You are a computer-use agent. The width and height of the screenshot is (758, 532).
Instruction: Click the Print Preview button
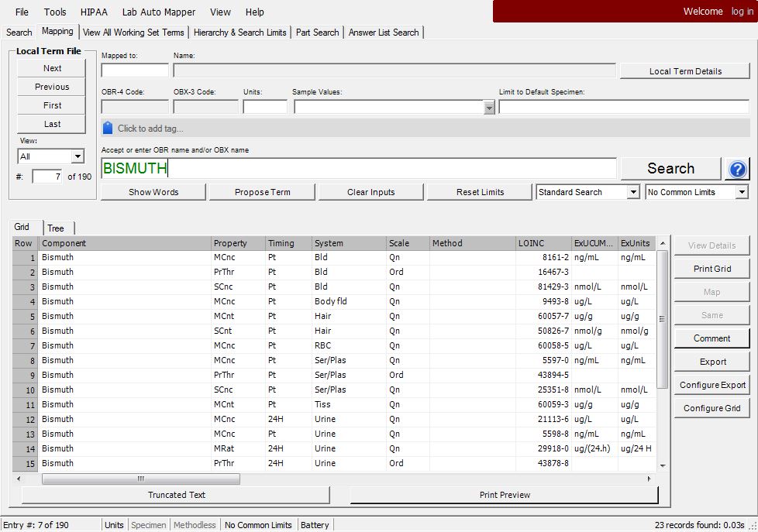tap(505, 495)
